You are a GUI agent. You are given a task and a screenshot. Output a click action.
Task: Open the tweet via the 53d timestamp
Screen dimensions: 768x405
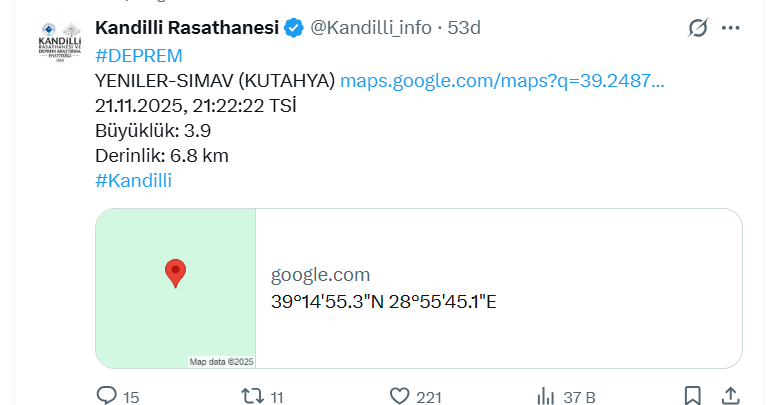(x=464, y=28)
